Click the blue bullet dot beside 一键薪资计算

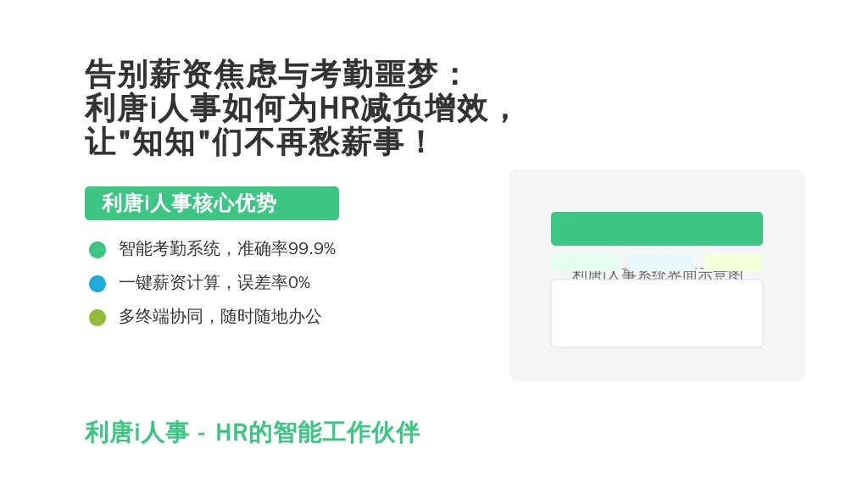pyautogui.click(x=97, y=283)
